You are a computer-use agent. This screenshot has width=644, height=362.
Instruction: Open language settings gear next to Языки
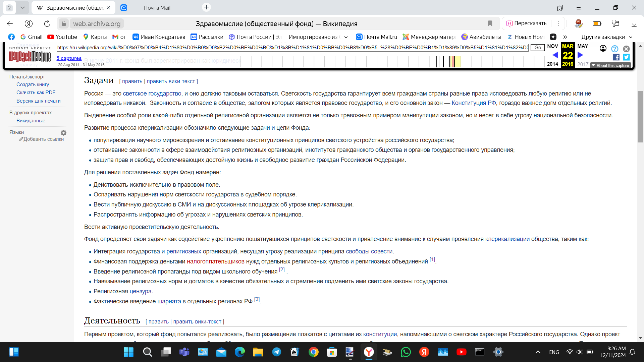[63, 133]
